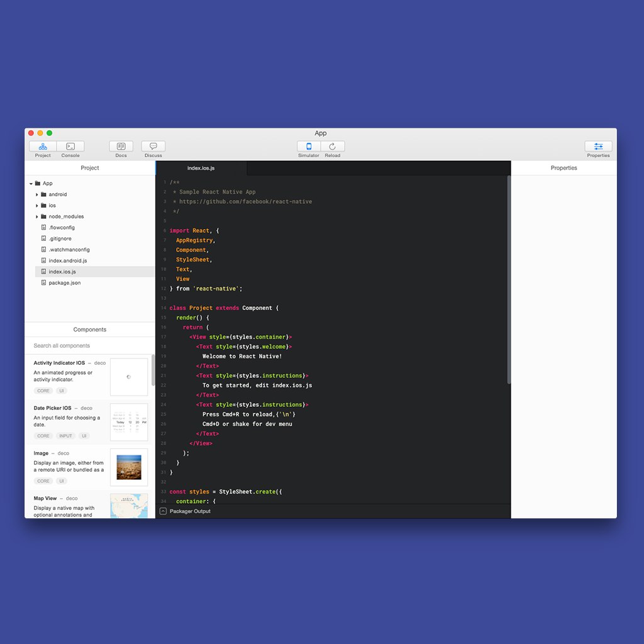644x644 pixels.
Task: Open .watchmanconfig in the file tree
Action: tap(69, 250)
